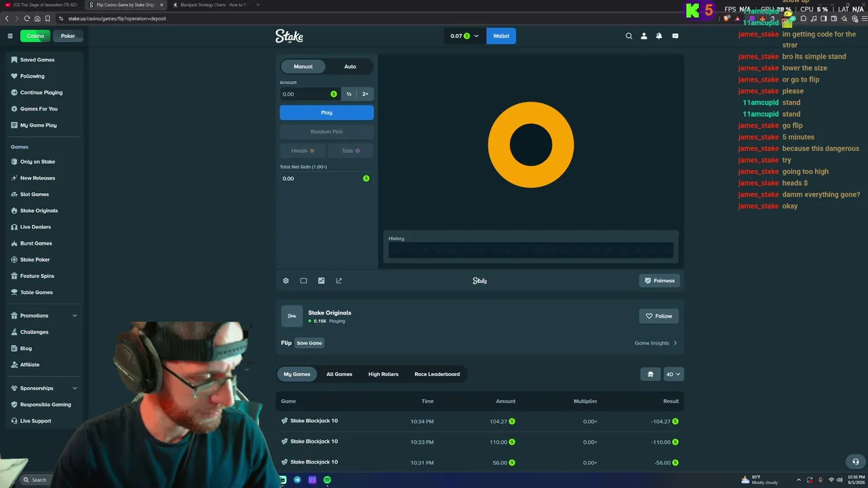Click the orange coin in game area
The height and width of the screenshot is (488, 868).
[x=531, y=144]
